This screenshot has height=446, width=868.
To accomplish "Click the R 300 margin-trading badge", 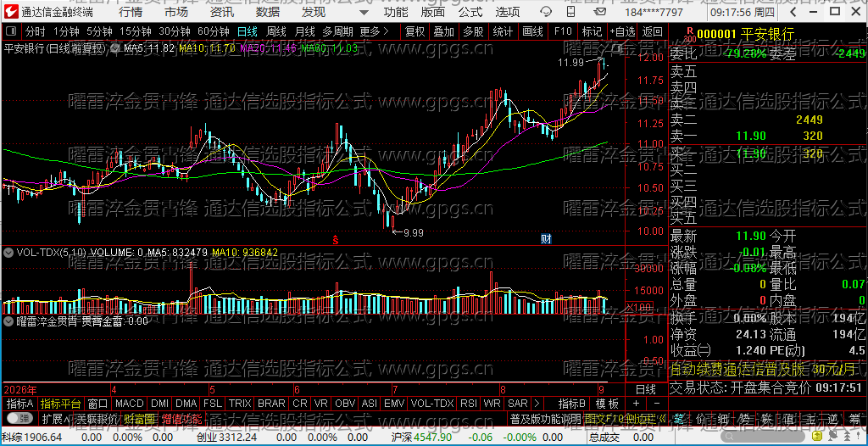I will click(x=690, y=35).
